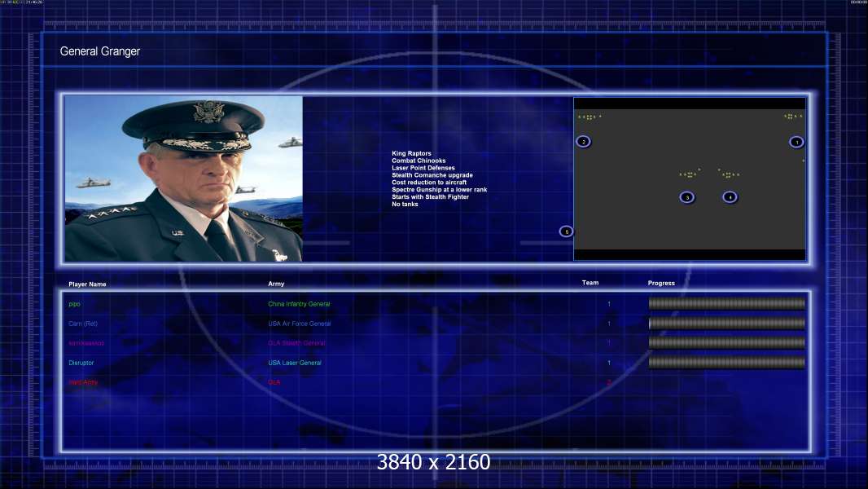Click King Raptors feature text
This screenshot has height=489, width=868.
(411, 153)
